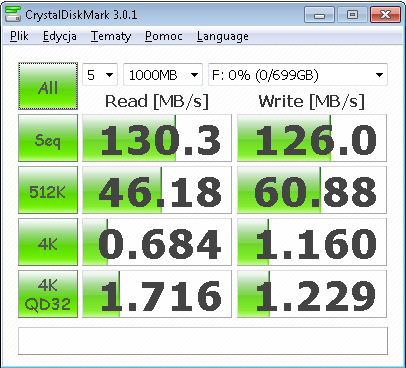Maximize the CrystalDiskMark window
Image resolution: width=406 pixels, height=368 pixels.
pyautogui.click(x=352, y=15)
